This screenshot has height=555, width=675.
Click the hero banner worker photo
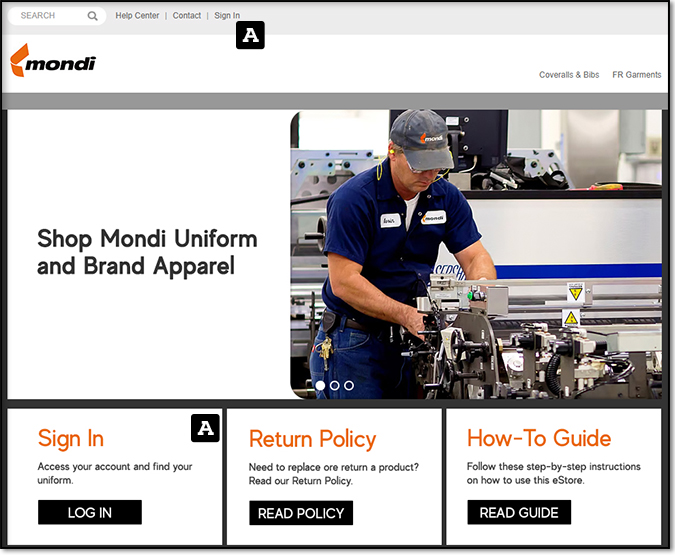475,254
